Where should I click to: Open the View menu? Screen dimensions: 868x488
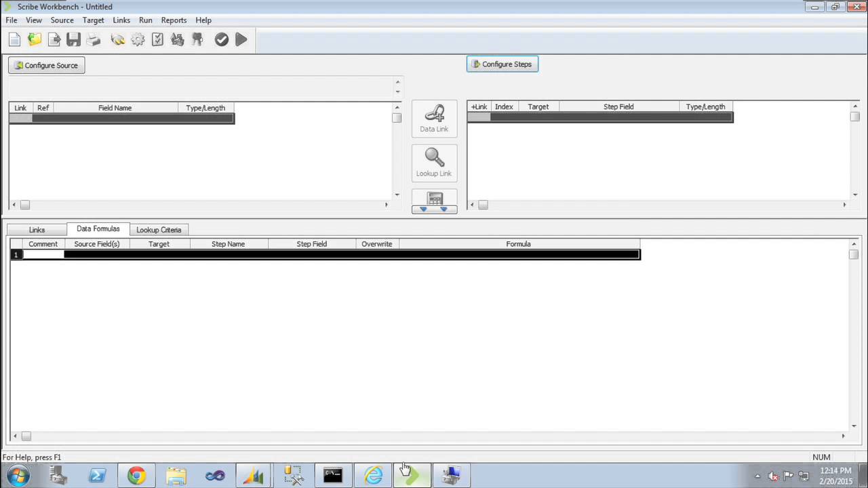tap(34, 20)
